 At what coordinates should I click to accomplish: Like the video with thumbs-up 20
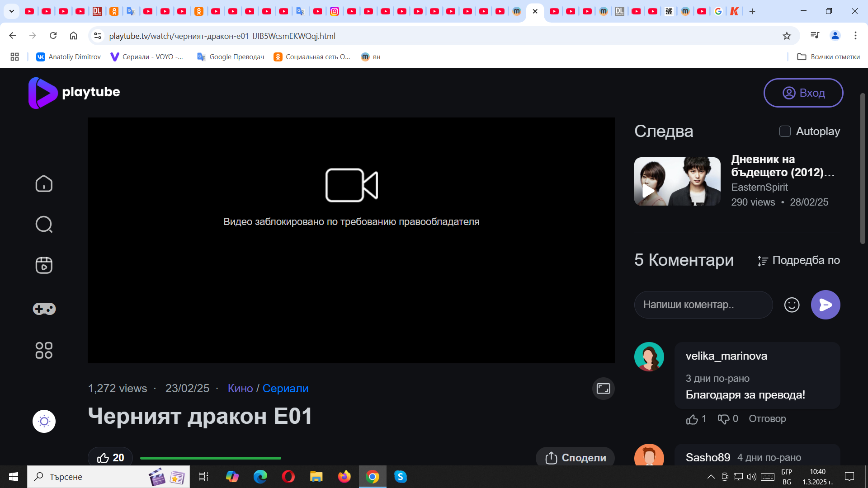[110, 458]
